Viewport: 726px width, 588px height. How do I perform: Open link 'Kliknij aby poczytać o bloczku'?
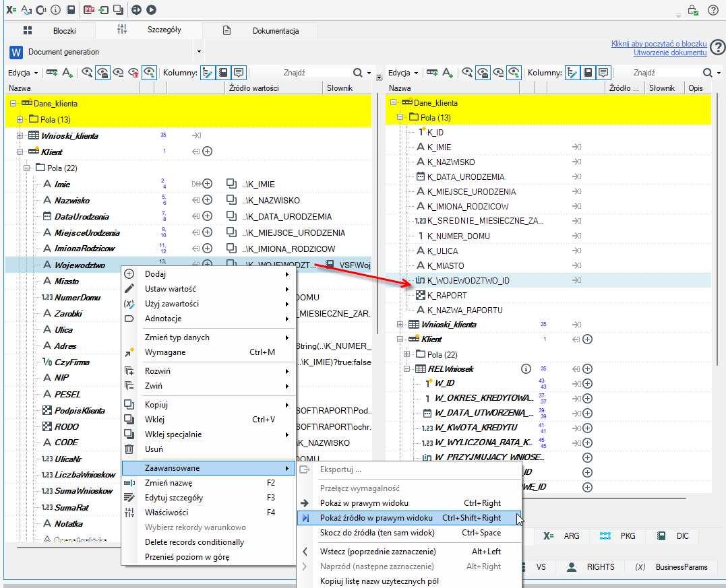click(659, 44)
